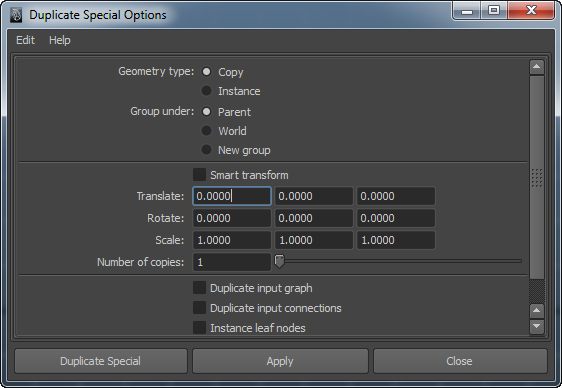Click the Rotate Z field

click(x=396, y=218)
